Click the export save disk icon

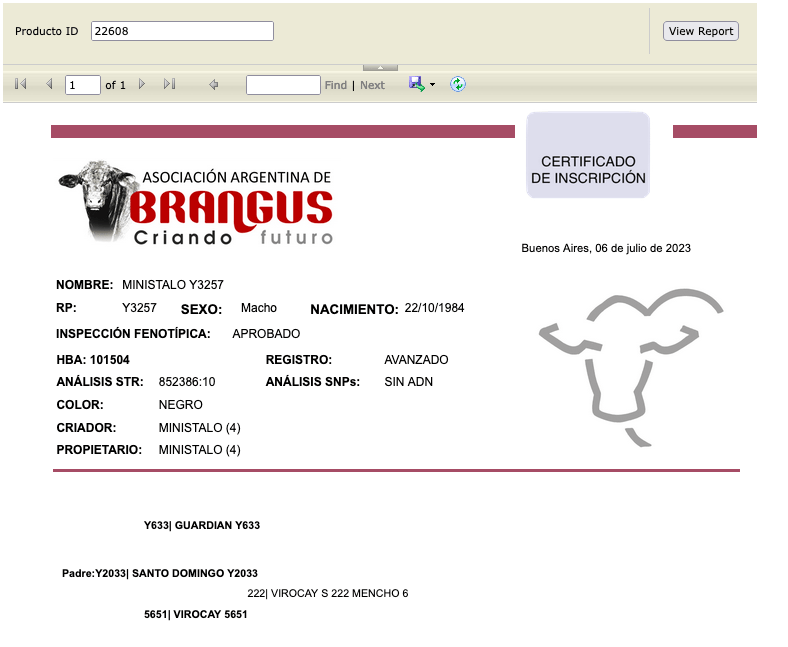pos(416,85)
